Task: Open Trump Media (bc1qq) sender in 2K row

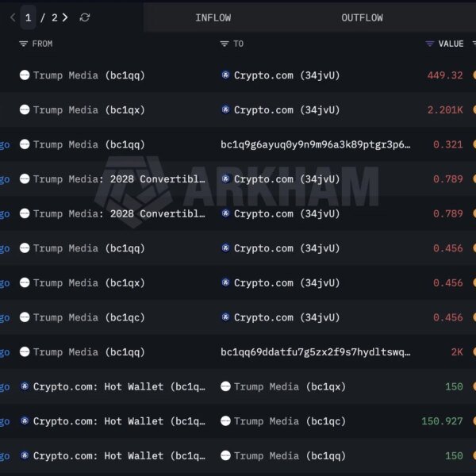Action: pyautogui.click(x=89, y=352)
